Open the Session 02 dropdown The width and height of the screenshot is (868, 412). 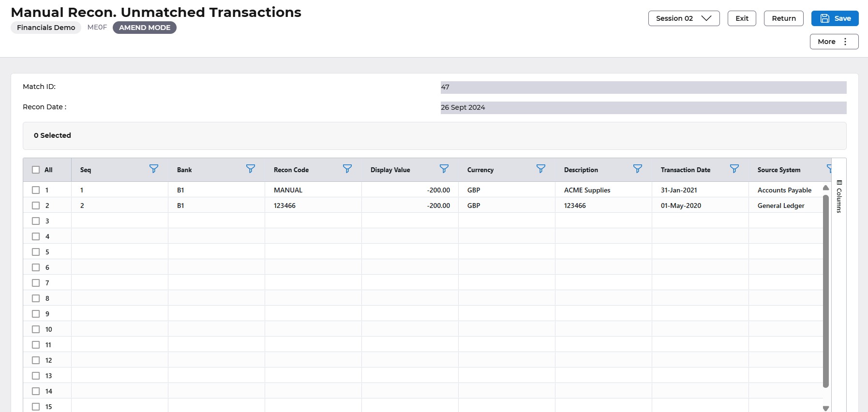point(684,18)
